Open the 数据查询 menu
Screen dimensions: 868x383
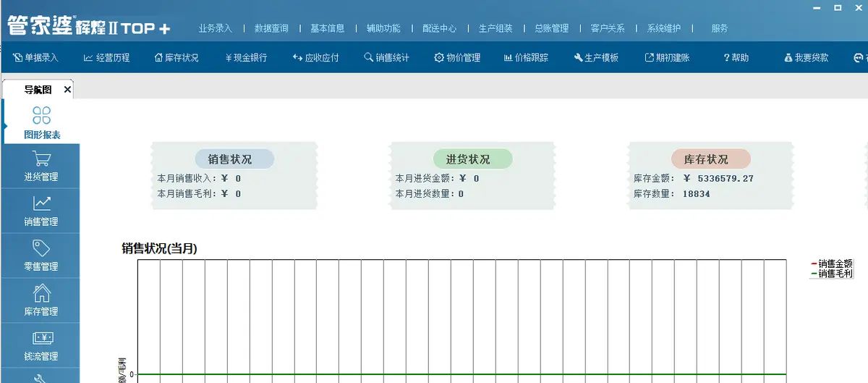coord(271,28)
